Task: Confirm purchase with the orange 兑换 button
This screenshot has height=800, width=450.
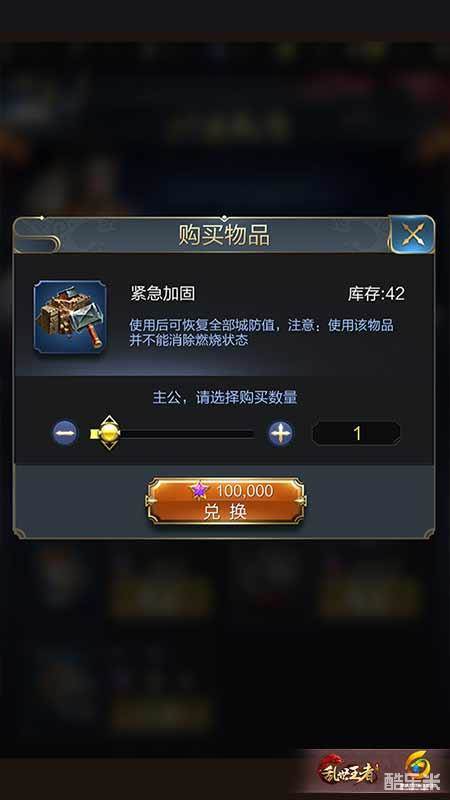Action: pyautogui.click(x=226, y=501)
